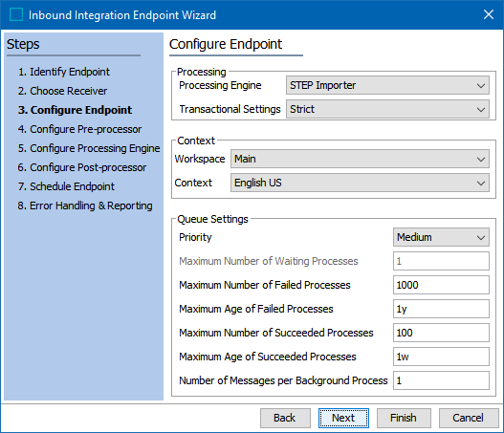Click the Back button
The width and height of the screenshot is (504, 433).
[285, 418]
